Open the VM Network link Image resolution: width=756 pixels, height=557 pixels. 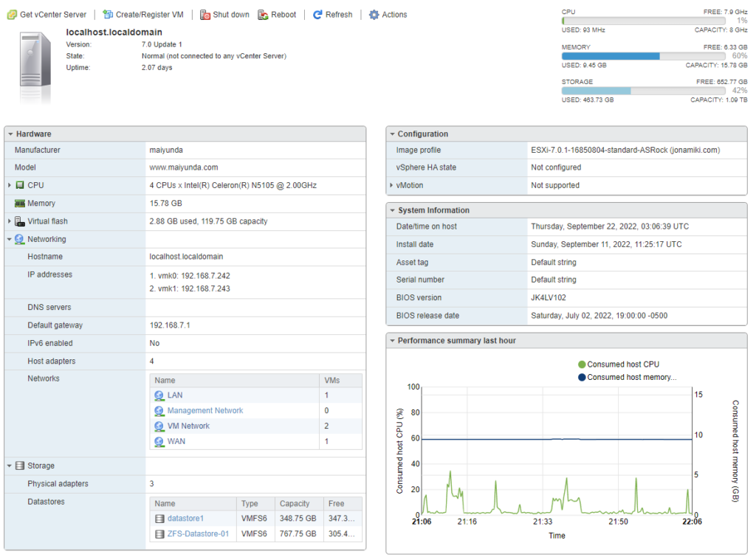click(x=188, y=426)
